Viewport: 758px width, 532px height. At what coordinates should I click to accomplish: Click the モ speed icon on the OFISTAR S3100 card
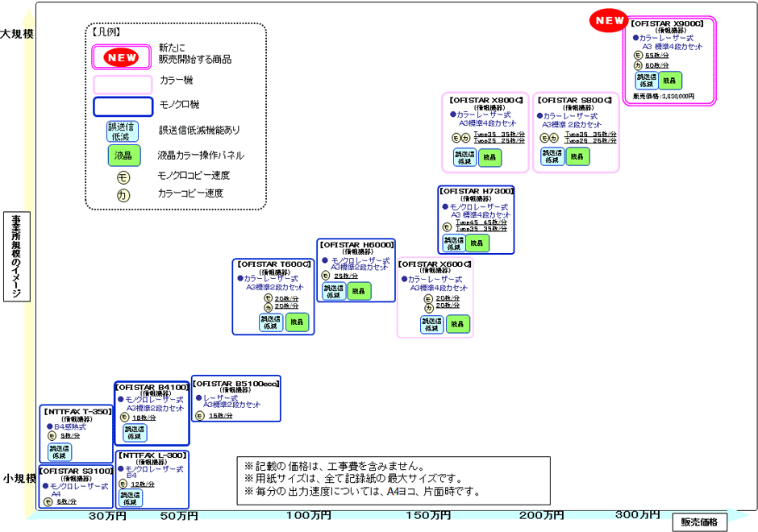pyautogui.click(x=48, y=502)
